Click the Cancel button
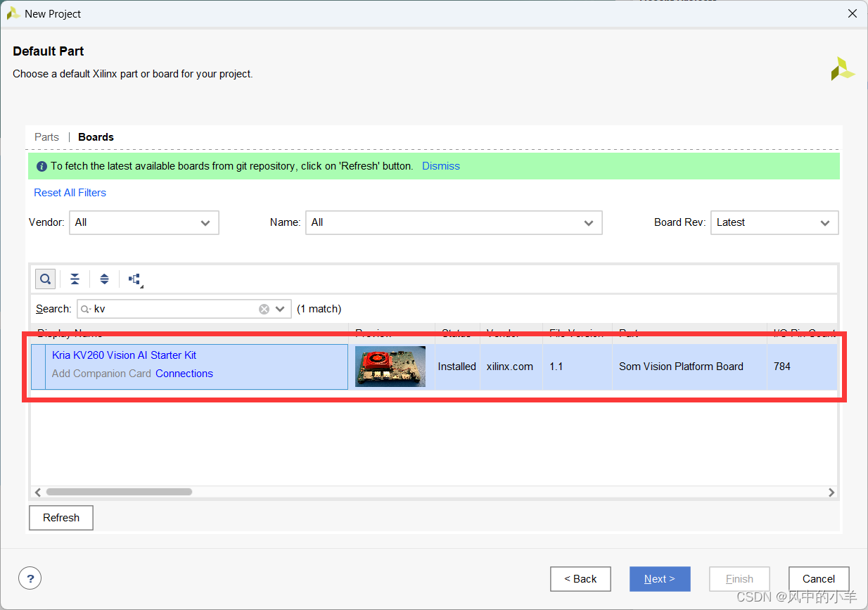The image size is (868, 610). click(819, 579)
